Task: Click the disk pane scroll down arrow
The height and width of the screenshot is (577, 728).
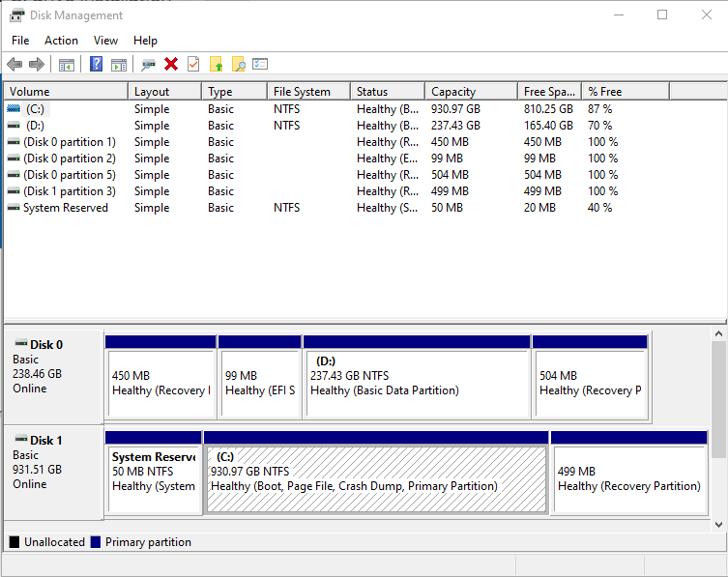Action: pyautogui.click(x=718, y=525)
